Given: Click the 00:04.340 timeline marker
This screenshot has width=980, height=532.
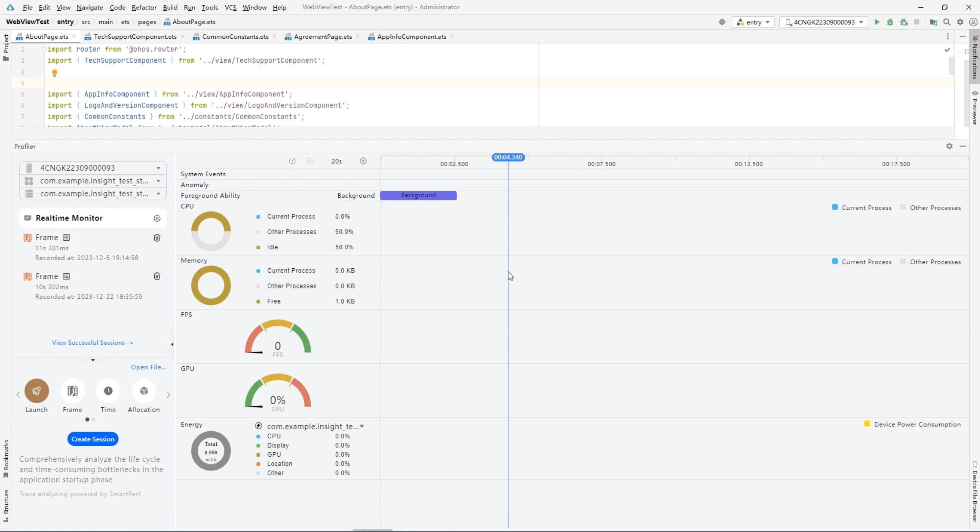Looking at the screenshot, I should (508, 157).
